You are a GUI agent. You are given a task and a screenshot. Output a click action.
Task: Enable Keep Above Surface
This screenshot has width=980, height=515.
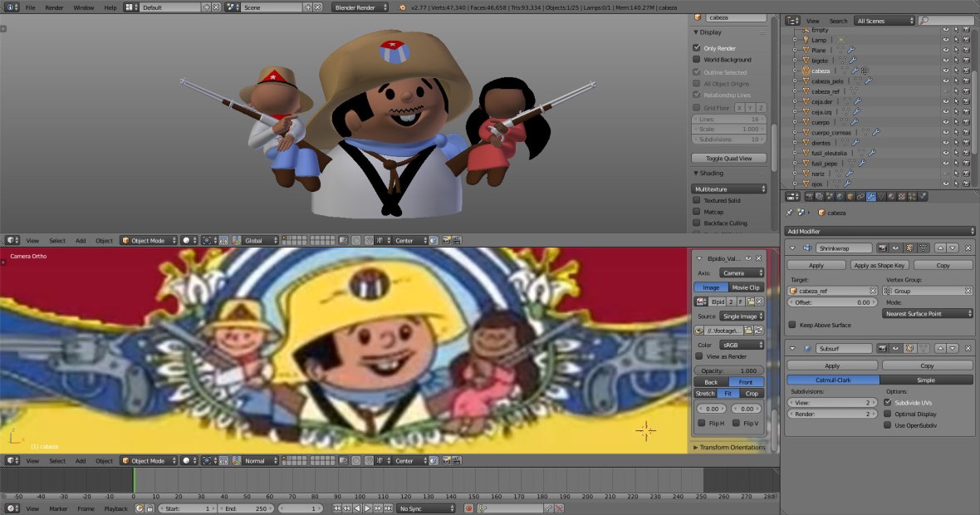coord(792,325)
